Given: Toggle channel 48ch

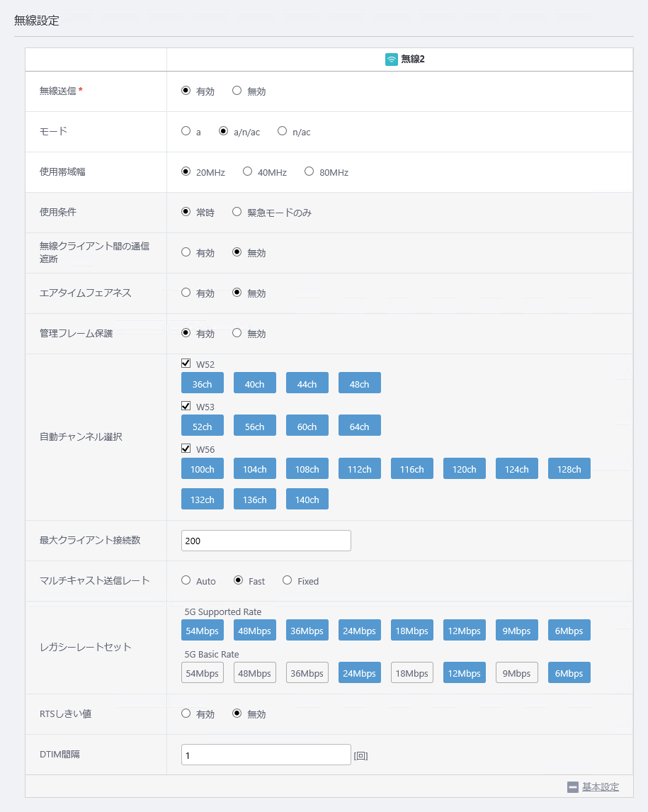Looking at the screenshot, I should tap(359, 383).
